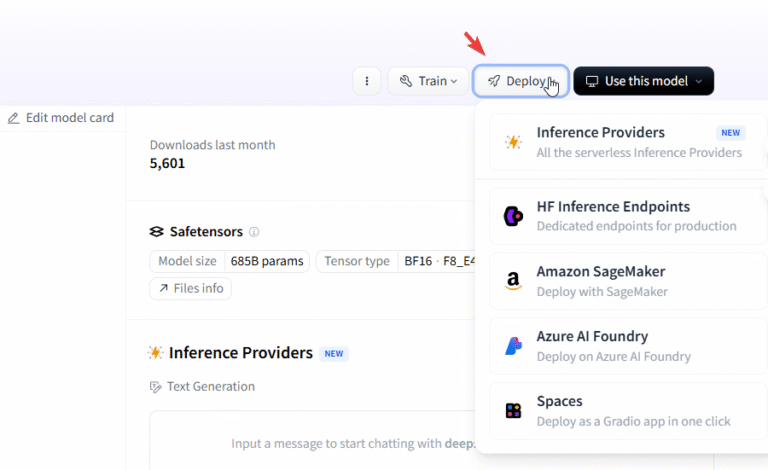Click the Safetensors stack icon
This screenshot has height=470, width=768.
coord(156,232)
